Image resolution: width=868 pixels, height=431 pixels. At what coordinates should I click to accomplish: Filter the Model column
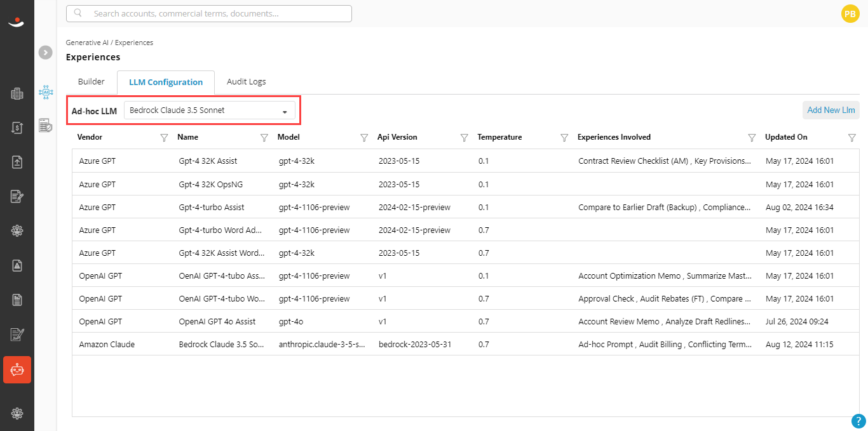[364, 137]
